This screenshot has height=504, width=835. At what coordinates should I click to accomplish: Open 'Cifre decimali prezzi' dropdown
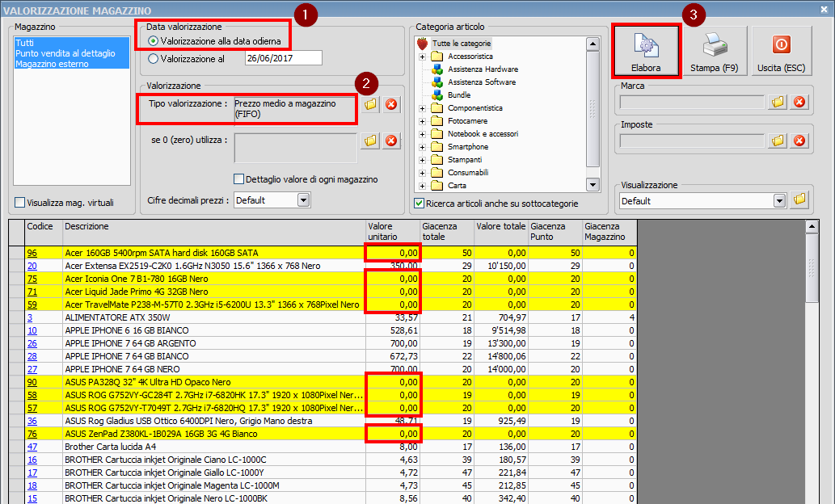pos(304,200)
